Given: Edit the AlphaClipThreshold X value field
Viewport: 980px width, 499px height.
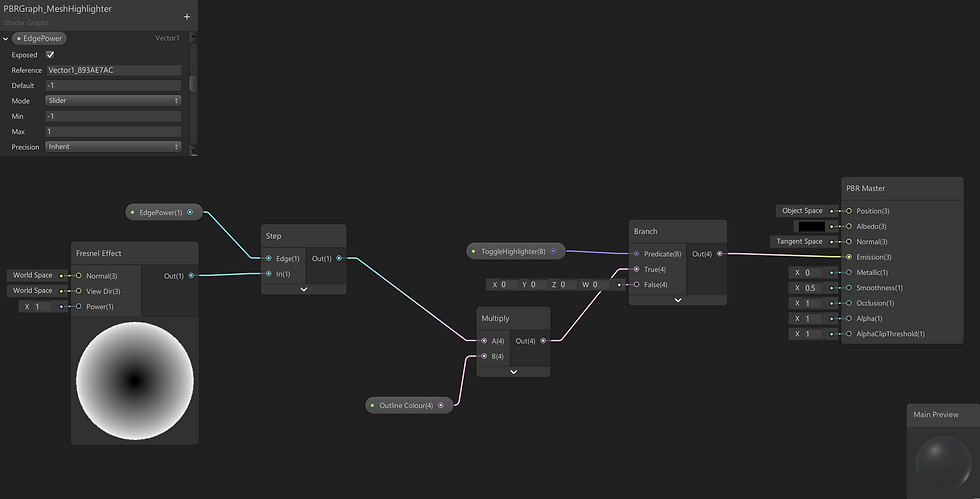Looking at the screenshot, I should (812, 334).
